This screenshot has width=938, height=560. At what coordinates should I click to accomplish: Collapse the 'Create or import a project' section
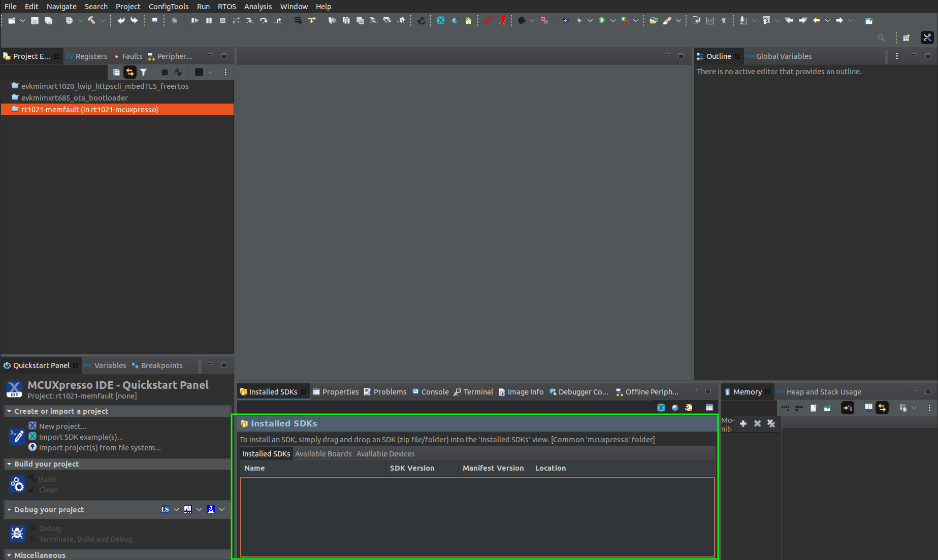click(9, 411)
